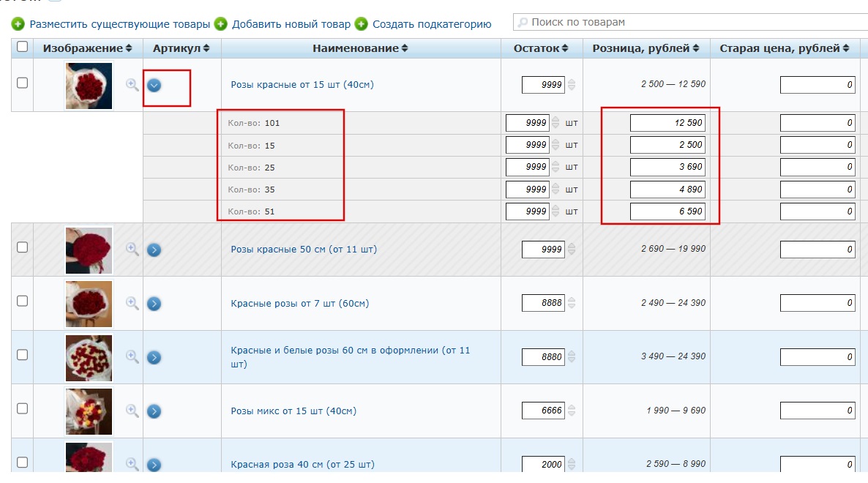Zoom image of Красные розы от 7 шт
868x483 pixels.
coord(132,302)
